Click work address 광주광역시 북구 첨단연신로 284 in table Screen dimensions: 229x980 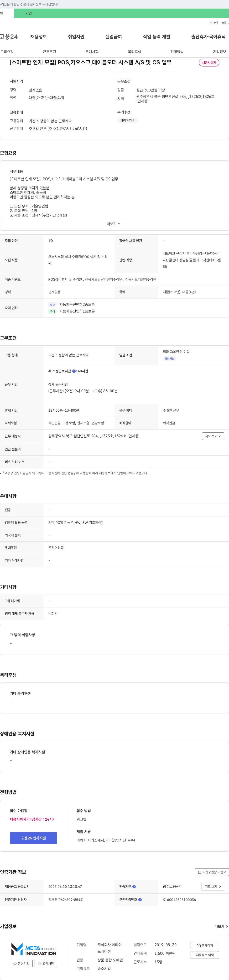pos(94,436)
